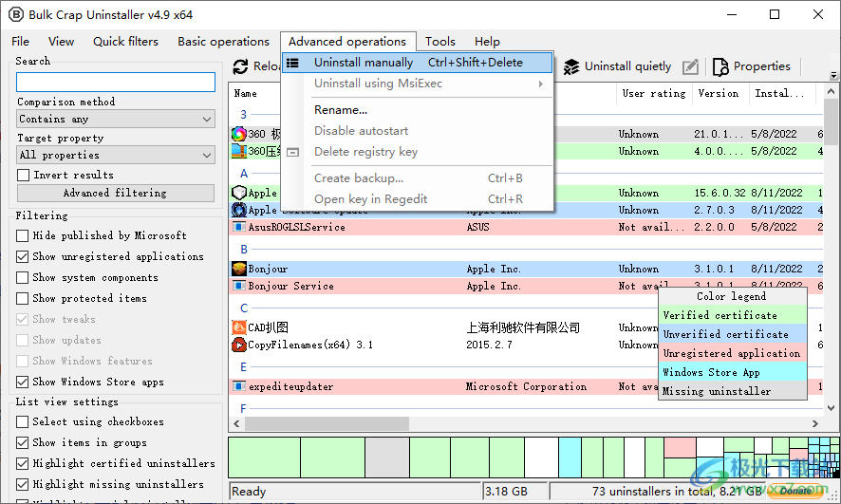Click the CAD扒图 app icon

(x=238, y=327)
